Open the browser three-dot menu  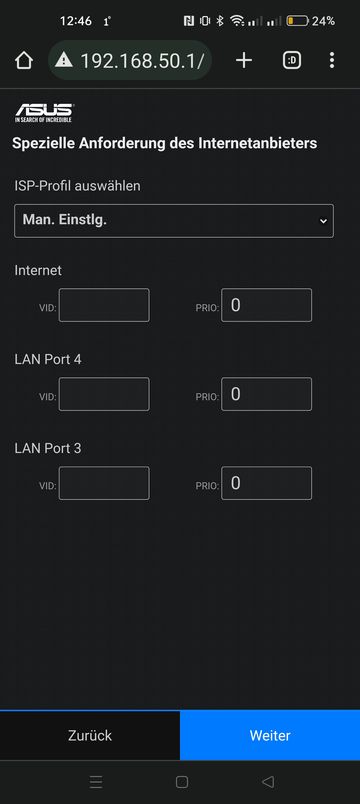coord(332,61)
